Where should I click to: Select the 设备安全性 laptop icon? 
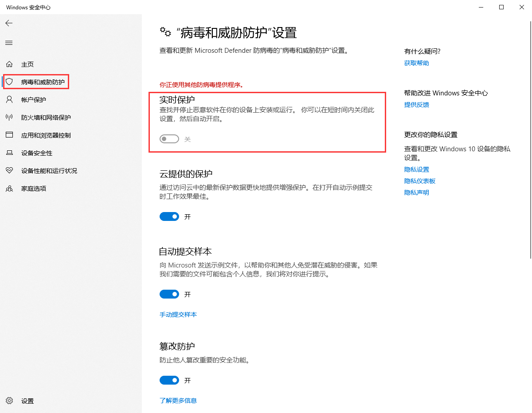[x=10, y=153]
